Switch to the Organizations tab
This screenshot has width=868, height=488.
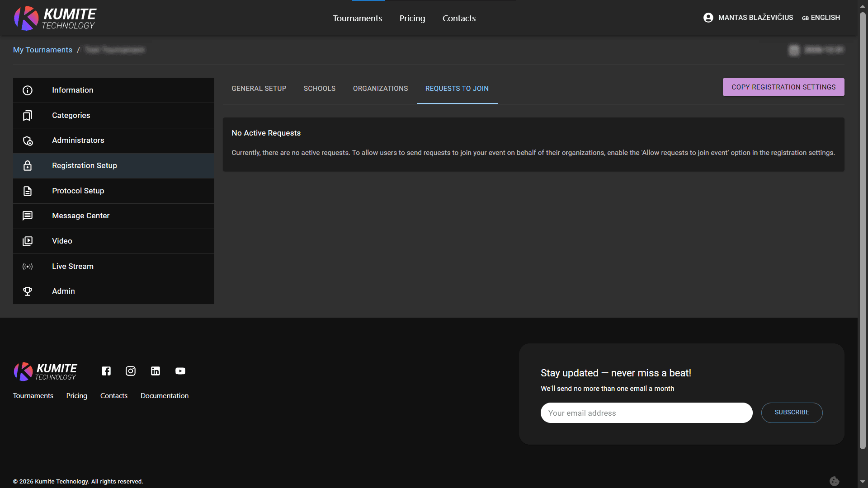click(x=380, y=89)
